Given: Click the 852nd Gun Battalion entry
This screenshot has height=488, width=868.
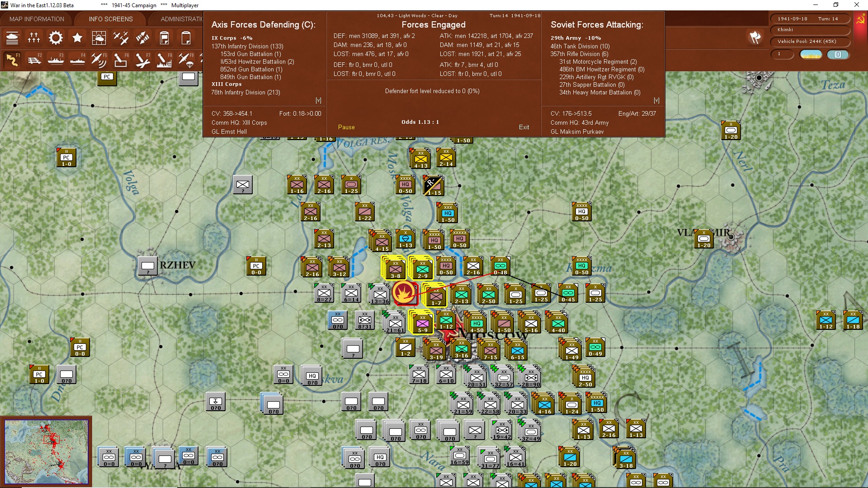Looking at the screenshot, I should click(x=251, y=69).
